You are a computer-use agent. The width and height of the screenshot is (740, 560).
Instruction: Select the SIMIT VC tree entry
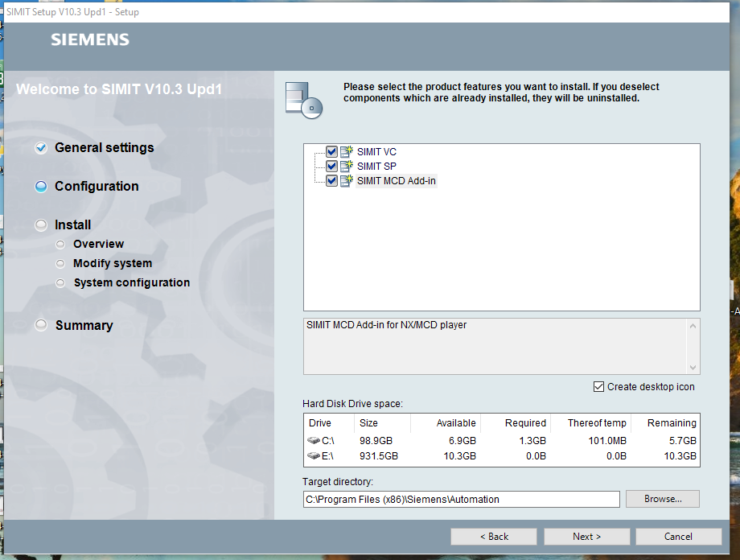(376, 152)
